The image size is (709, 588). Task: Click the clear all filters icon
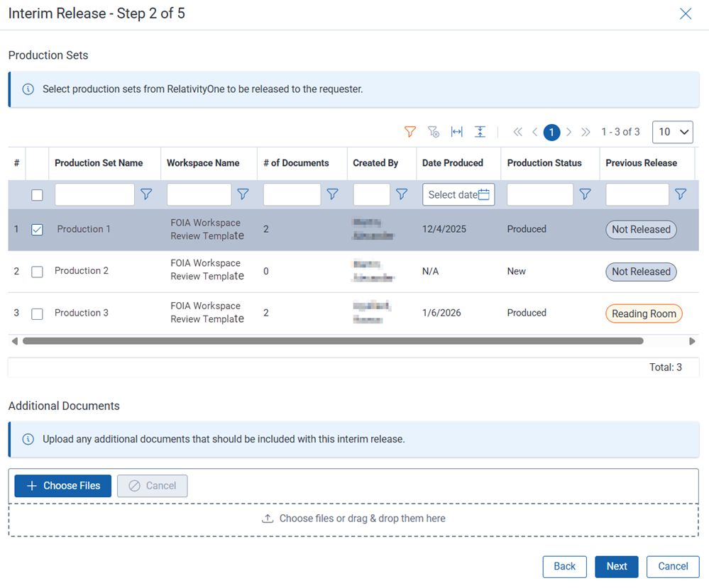433,131
